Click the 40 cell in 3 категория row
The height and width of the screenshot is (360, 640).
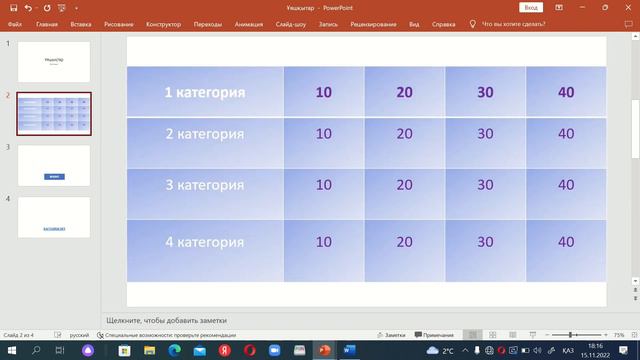pos(566,194)
